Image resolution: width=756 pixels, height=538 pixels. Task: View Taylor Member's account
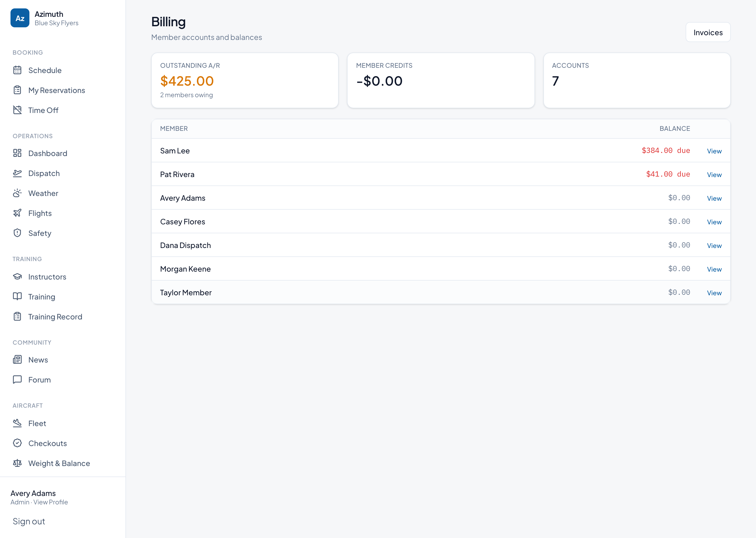(714, 293)
